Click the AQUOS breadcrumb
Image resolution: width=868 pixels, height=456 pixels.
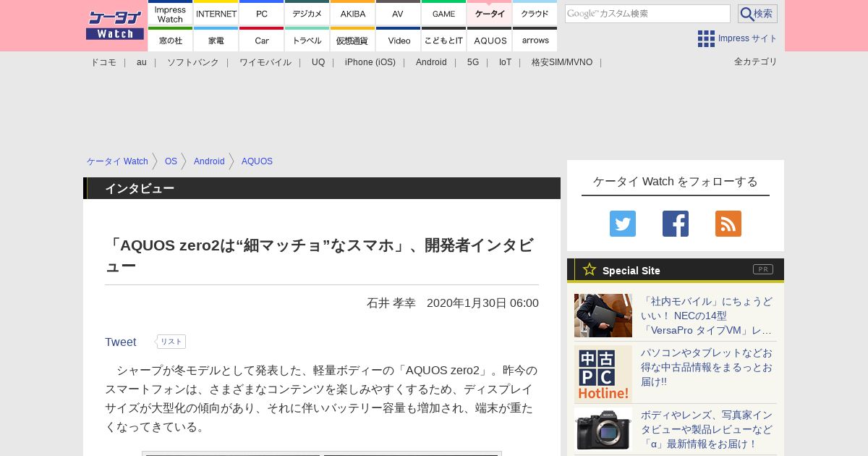[x=257, y=161]
